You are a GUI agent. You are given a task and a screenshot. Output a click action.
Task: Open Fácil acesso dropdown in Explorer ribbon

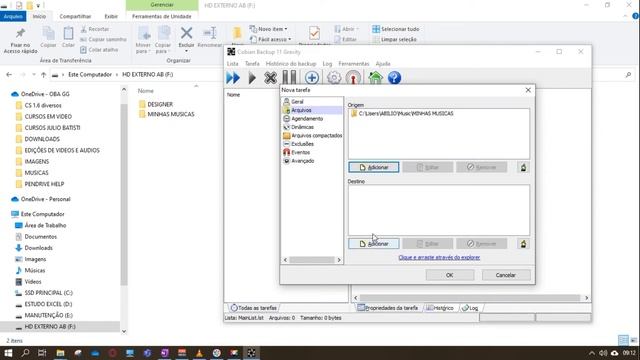pyautogui.click(x=270, y=39)
